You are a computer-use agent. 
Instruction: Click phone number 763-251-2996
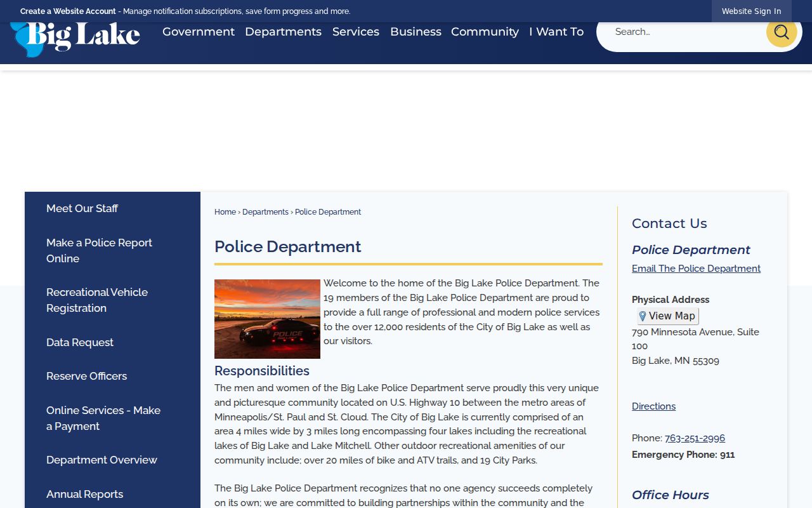pos(695,438)
